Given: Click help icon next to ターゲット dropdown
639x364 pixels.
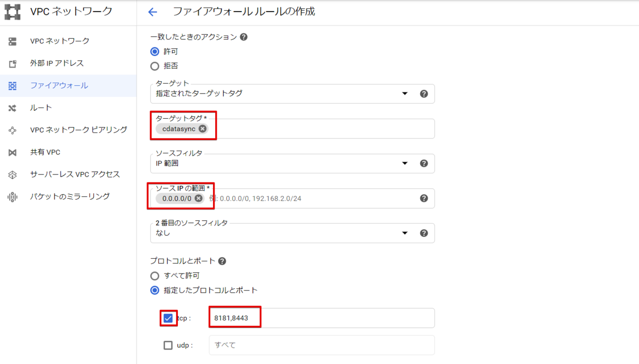Looking at the screenshot, I should coord(424,94).
